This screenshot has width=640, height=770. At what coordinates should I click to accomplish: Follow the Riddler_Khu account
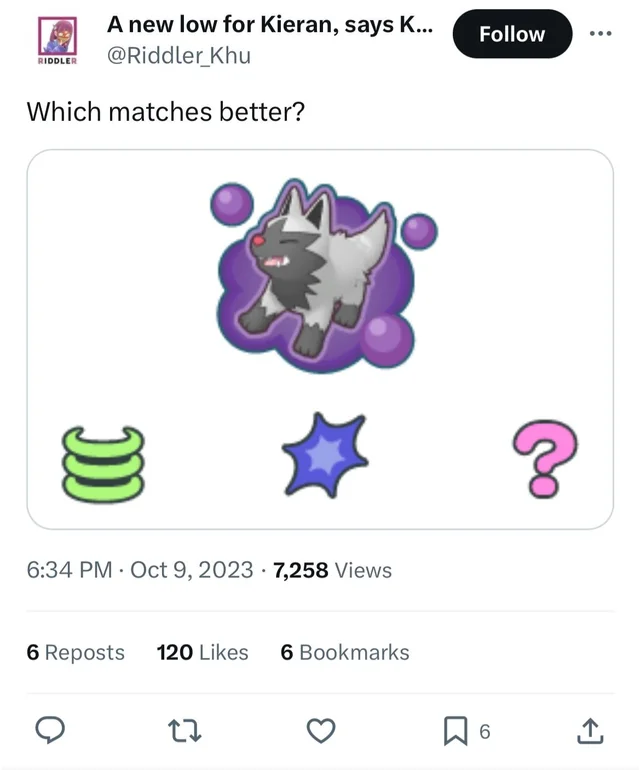click(512, 34)
